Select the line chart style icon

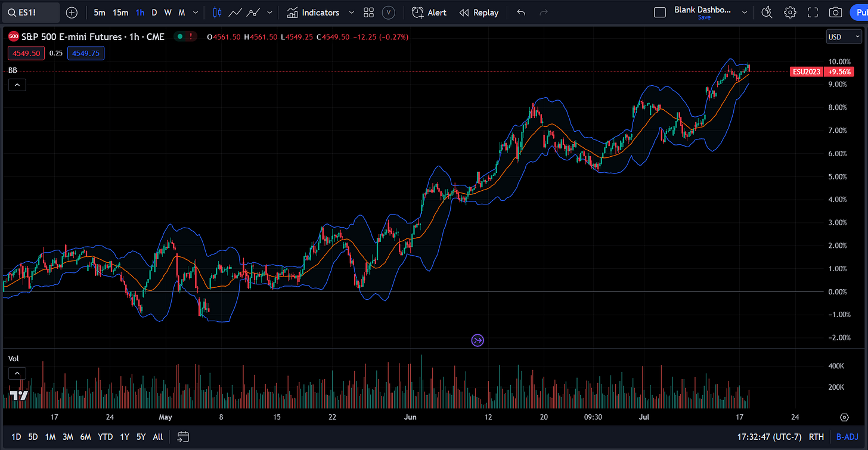pos(235,13)
